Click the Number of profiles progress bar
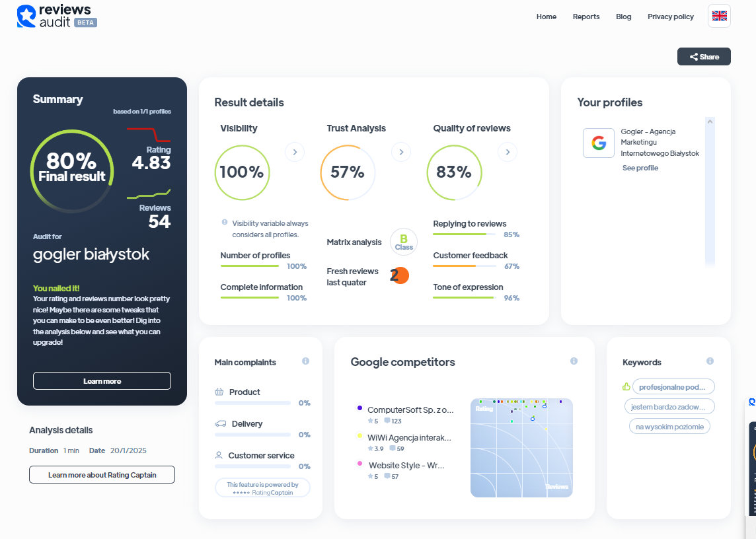Viewport: 756px width, 539px height. [x=250, y=266]
